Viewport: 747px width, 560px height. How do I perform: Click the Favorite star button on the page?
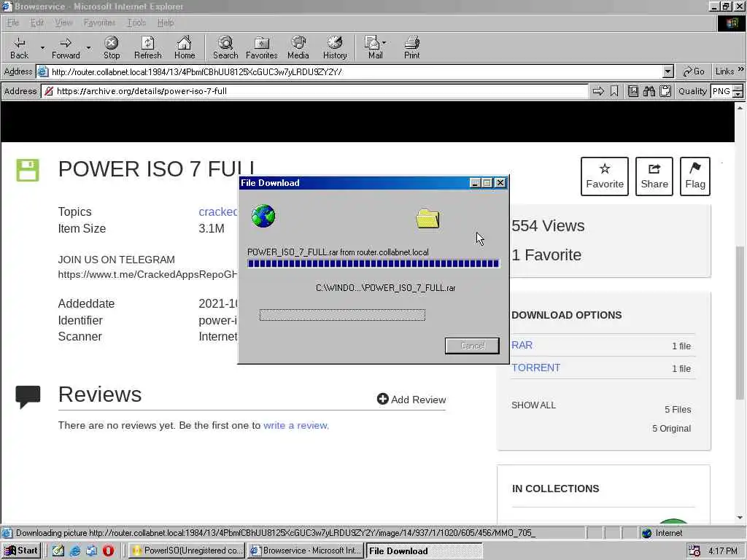(605, 176)
